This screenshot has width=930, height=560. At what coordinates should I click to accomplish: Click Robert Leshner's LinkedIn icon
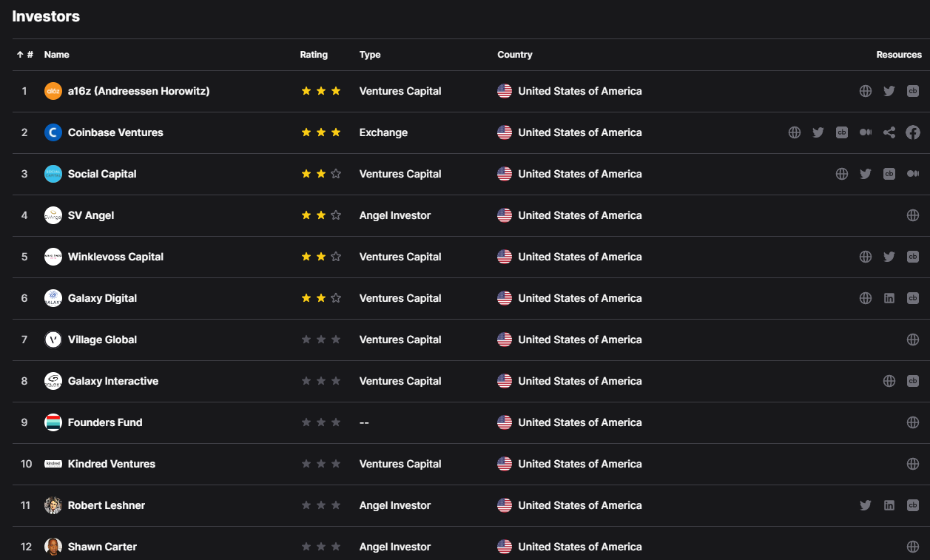click(889, 505)
